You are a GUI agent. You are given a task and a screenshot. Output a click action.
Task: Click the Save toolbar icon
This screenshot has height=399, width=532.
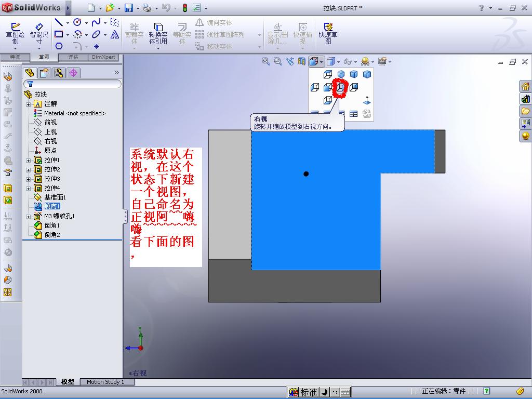(129, 8)
